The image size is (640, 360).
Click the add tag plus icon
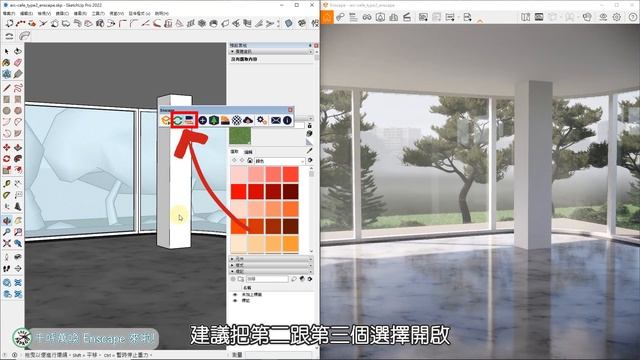coord(233,279)
